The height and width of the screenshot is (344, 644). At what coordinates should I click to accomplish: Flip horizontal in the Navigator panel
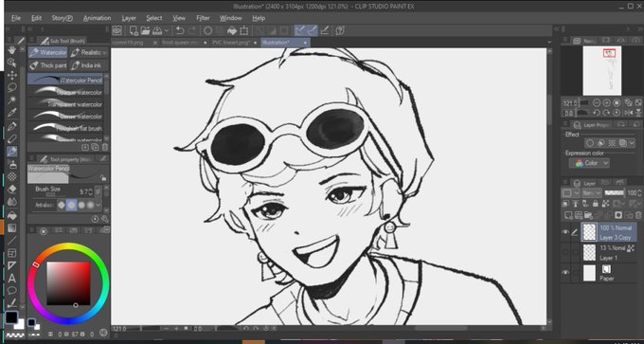628,113
